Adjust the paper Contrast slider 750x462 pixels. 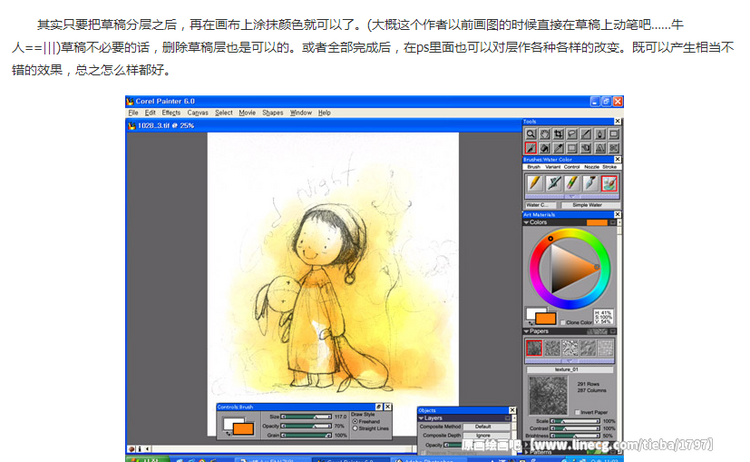point(575,429)
